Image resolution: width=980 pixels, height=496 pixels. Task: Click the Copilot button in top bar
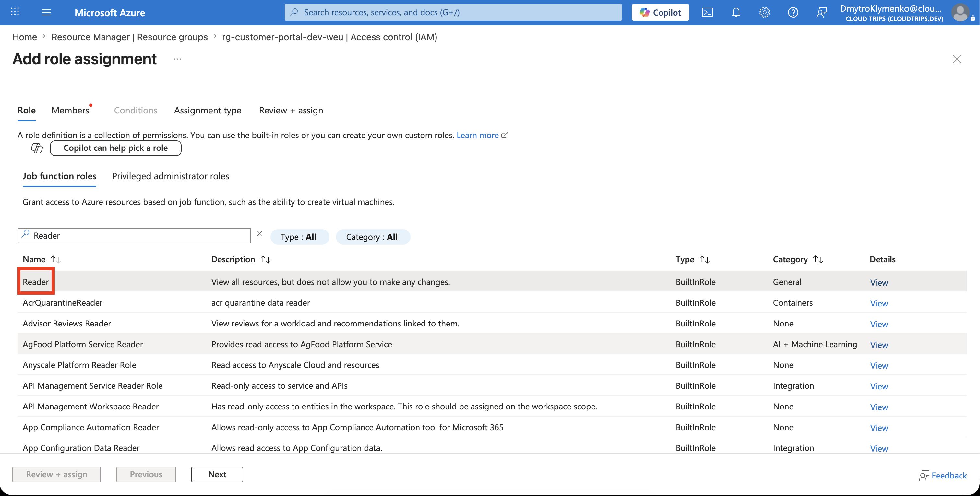660,12
